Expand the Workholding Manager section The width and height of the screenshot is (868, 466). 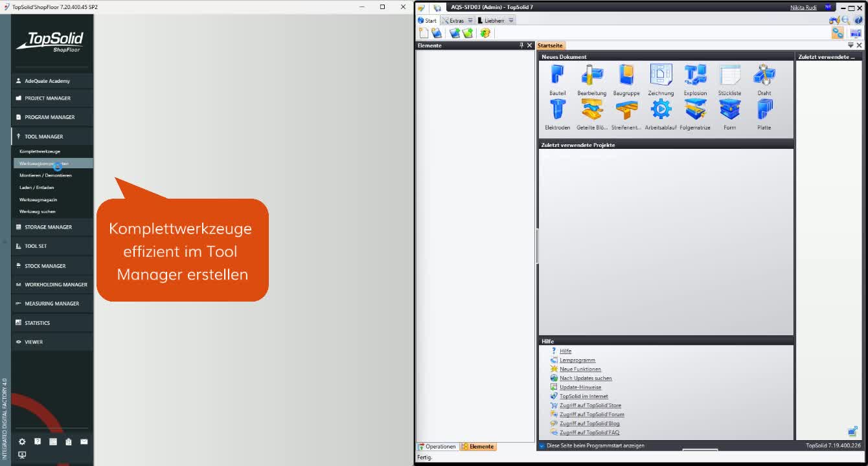tap(52, 285)
